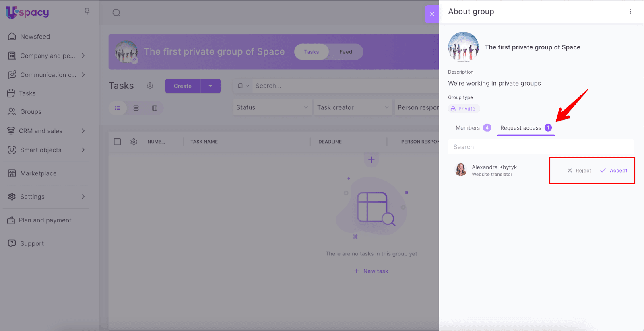The image size is (644, 331).
Task: Close the About group panel
Action: pyautogui.click(x=432, y=14)
